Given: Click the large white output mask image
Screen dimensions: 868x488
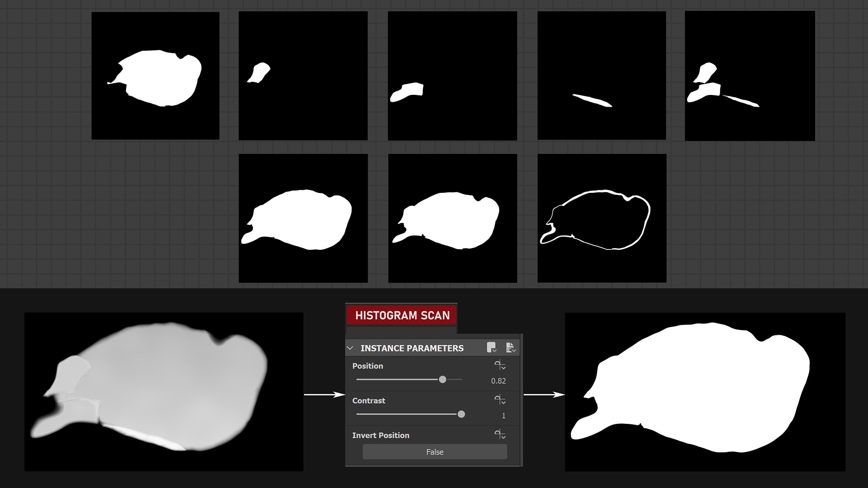Looking at the screenshot, I should (705, 392).
